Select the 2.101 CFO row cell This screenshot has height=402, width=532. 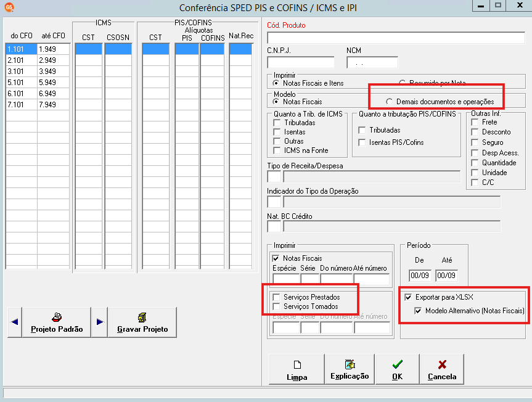coord(22,60)
